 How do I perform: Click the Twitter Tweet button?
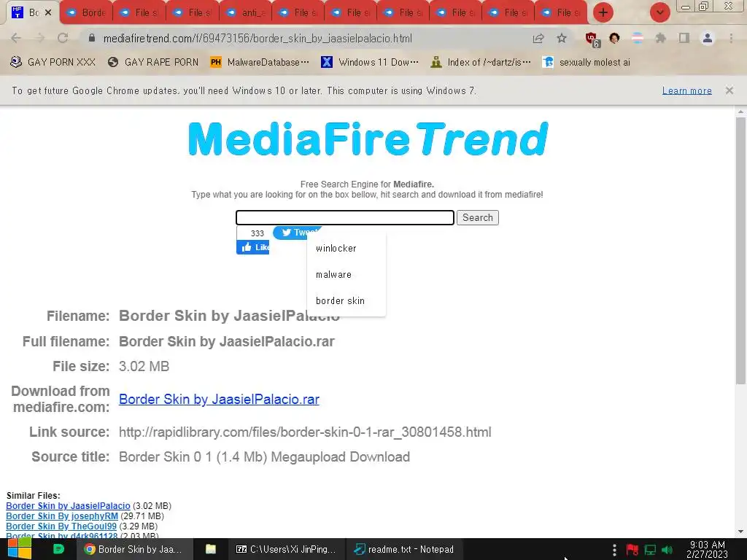coord(292,233)
